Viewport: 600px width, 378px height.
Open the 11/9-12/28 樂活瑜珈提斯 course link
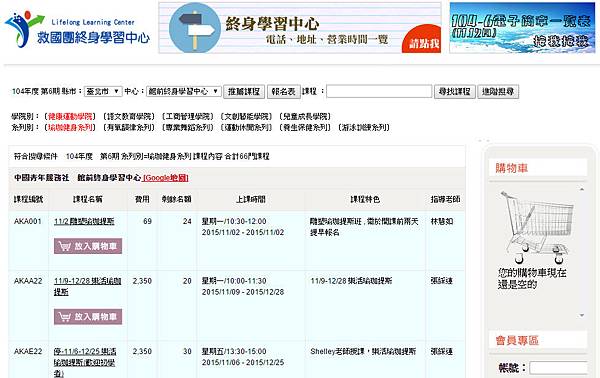tap(88, 286)
